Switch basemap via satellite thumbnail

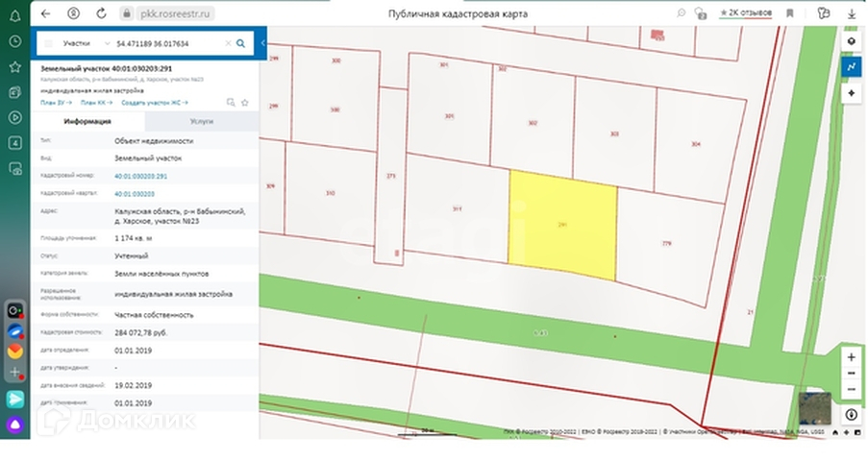click(x=815, y=408)
